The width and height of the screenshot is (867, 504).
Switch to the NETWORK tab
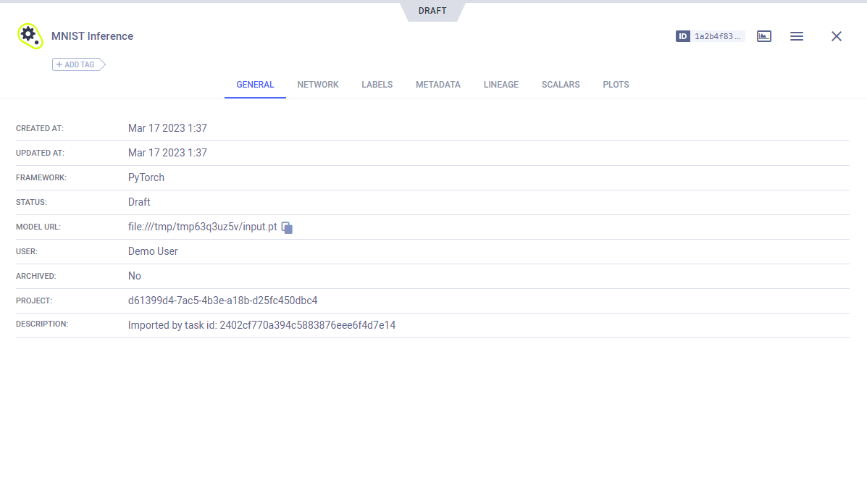click(317, 84)
